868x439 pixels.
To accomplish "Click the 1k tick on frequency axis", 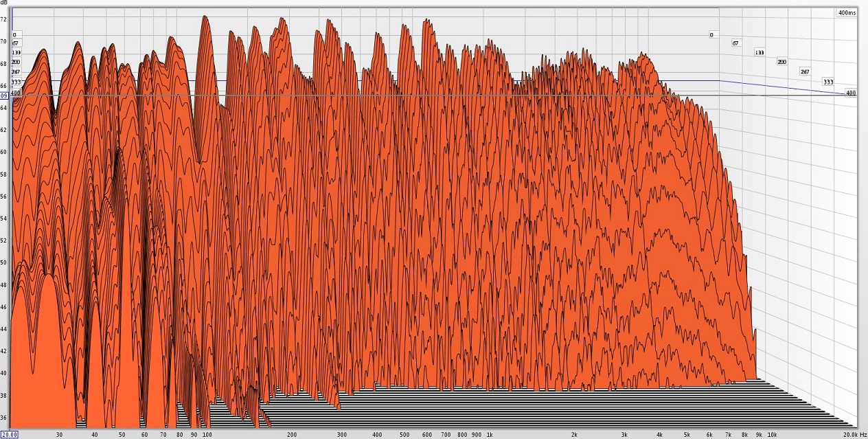I will (489, 435).
